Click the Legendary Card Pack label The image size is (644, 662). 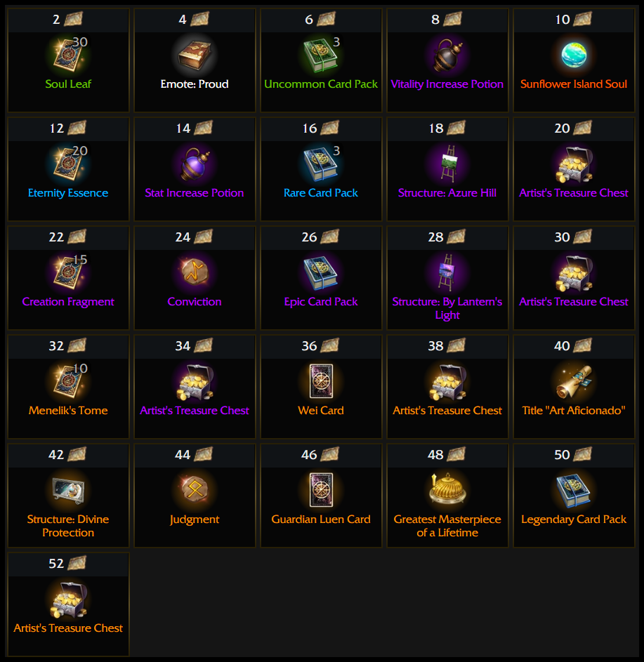[x=574, y=519]
